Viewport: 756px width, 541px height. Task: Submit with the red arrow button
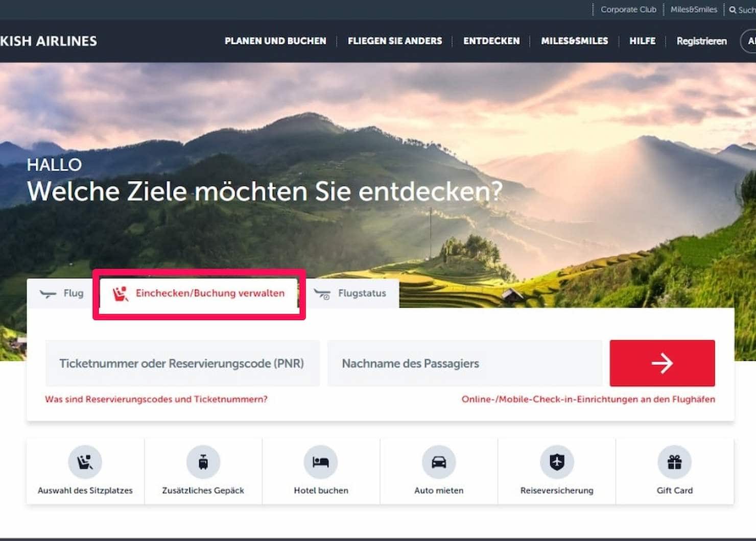pos(662,363)
